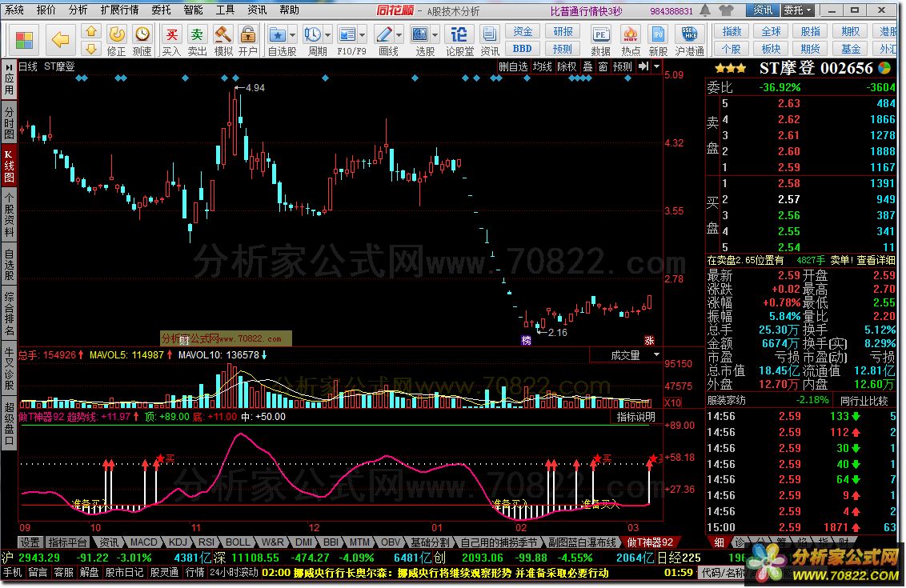Open the 系统 menu
906x588 pixels.
pyautogui.click(x=14, y=10)
